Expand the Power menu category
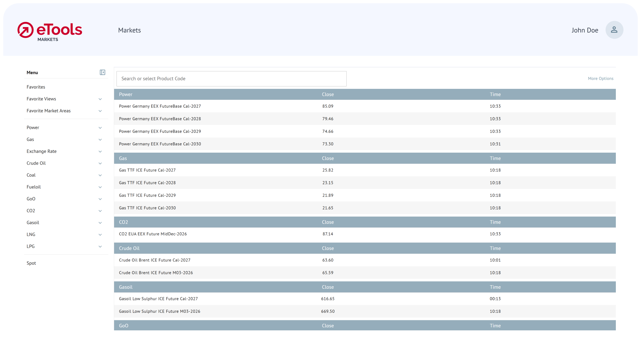Image resolution: width=641 pixels, height=364 pixels. pyautogui.click(x=100, y=128)
